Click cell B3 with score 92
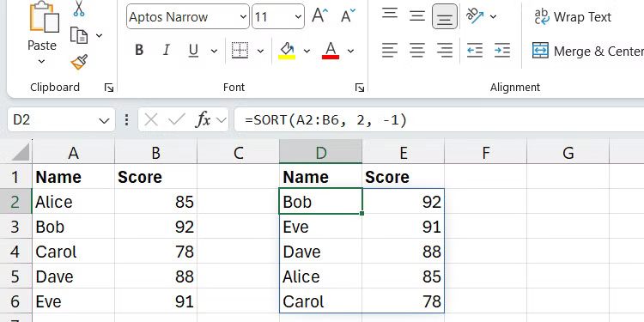Screen dimensions: 644x322 [x=156, y=227]
